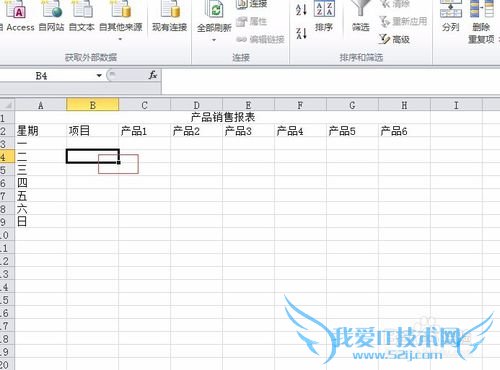Click cell A7 containing 五
The image size is (500, 370).
point(41,196)
